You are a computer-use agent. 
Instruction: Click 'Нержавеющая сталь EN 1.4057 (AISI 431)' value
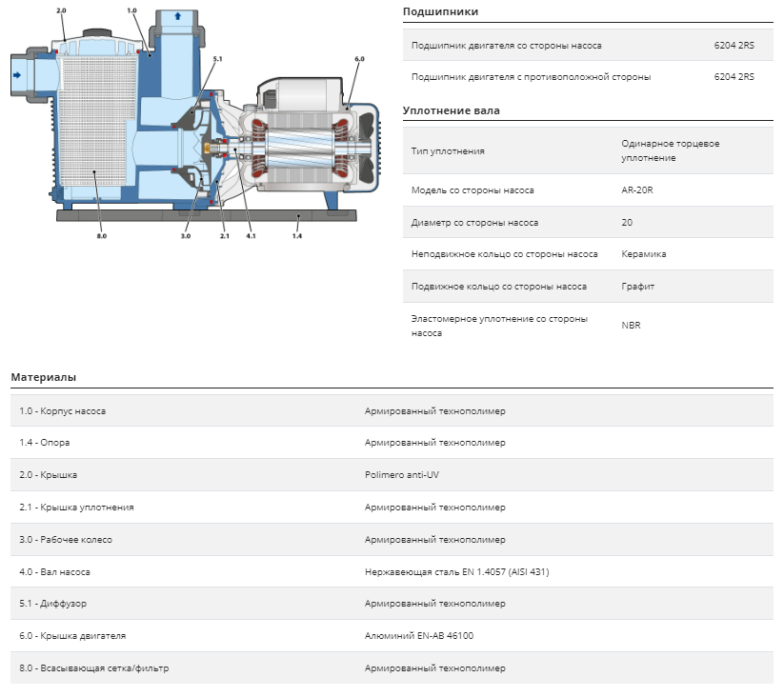[456, 572]
